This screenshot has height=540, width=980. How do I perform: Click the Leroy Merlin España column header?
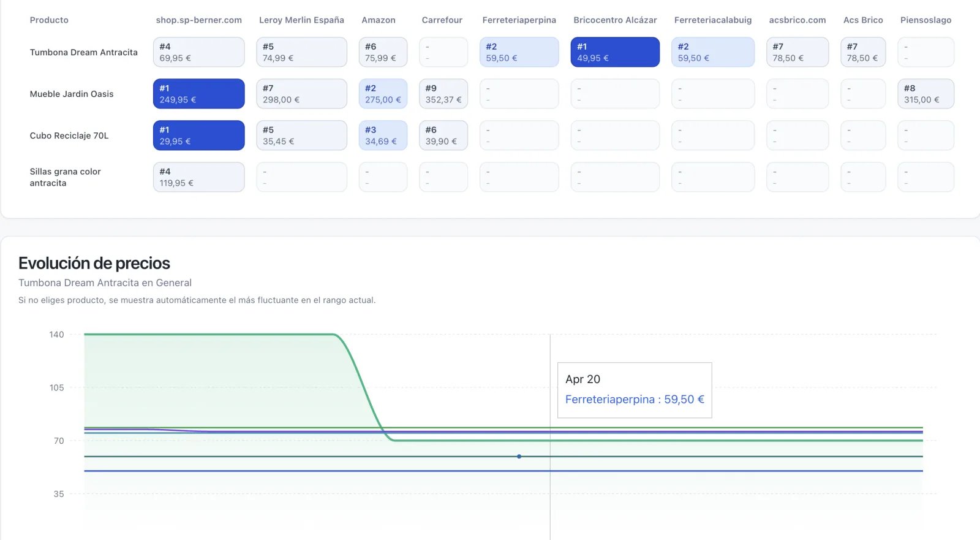tap(301, 20)
